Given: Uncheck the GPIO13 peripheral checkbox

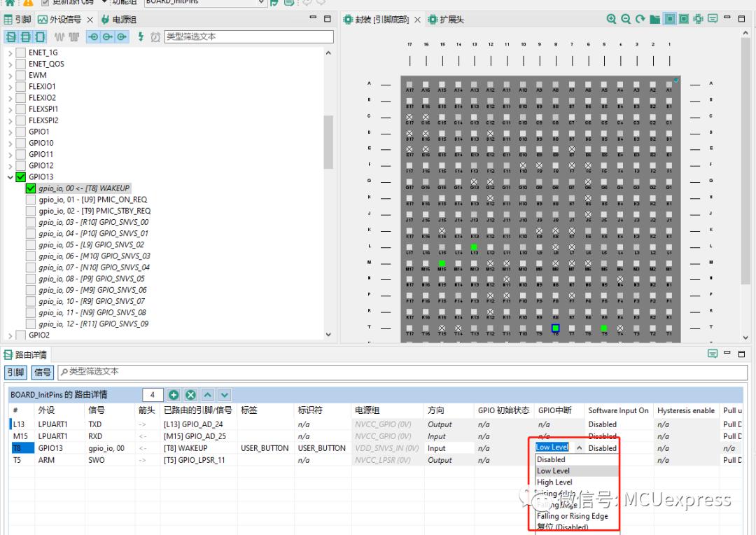Looking at the screenshot, I should 21,177.
